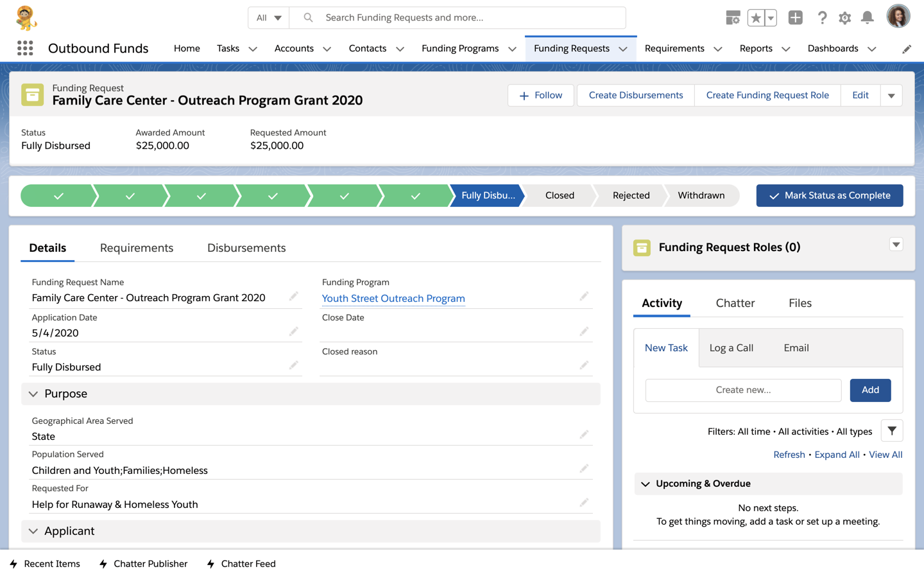
Task: Collapse the Purpose section
Action: pyautogui.click(x=33, y=394)
